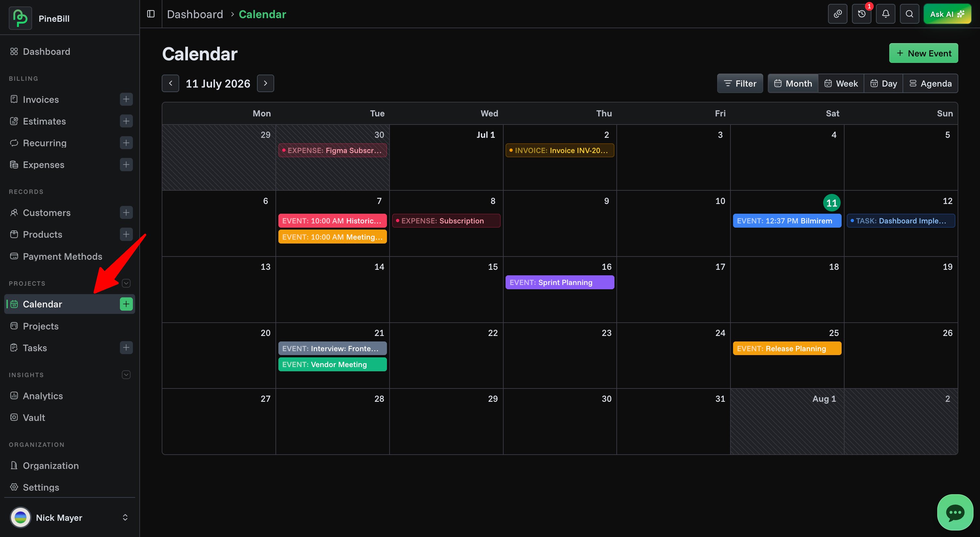Open the Invoice INV-20 calendar entry
The image size is (980, 537).
(x=560, y=150)
